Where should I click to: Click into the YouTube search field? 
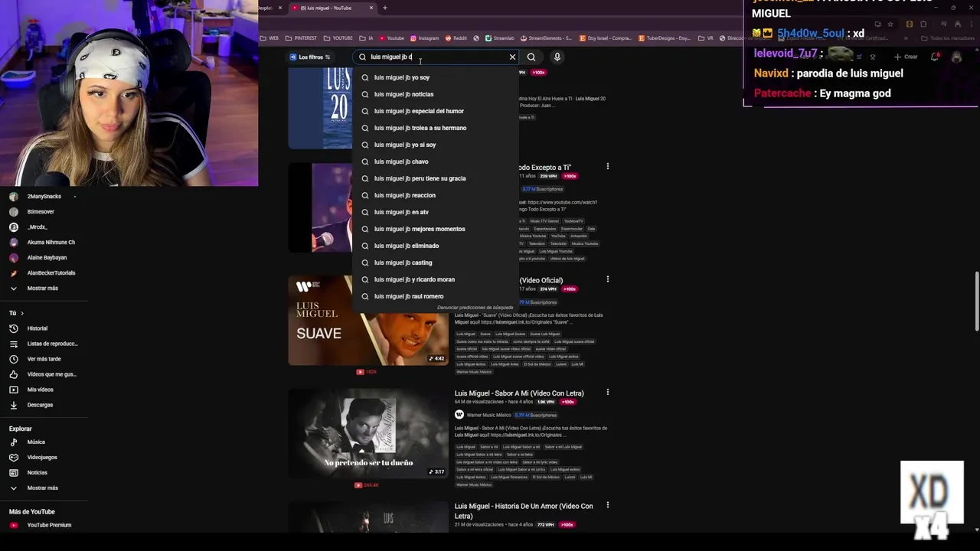[x=436, y=57]
